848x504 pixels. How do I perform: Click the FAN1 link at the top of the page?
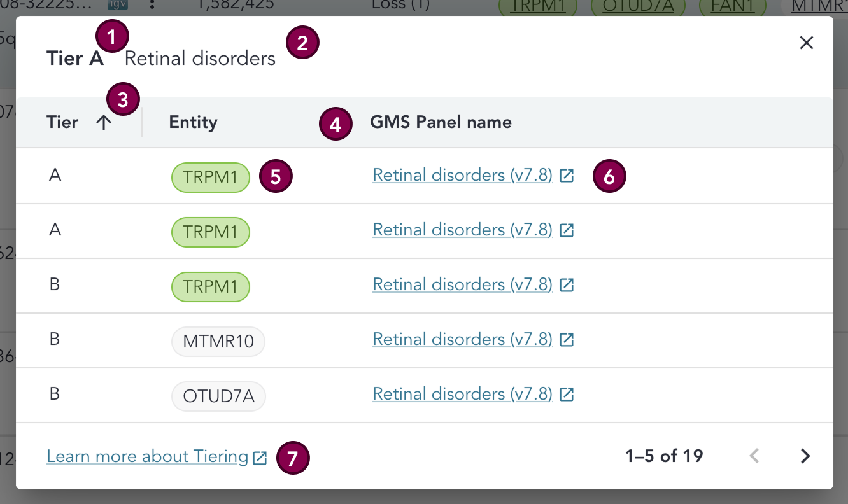pyautogui.click(x=731, y=4)
